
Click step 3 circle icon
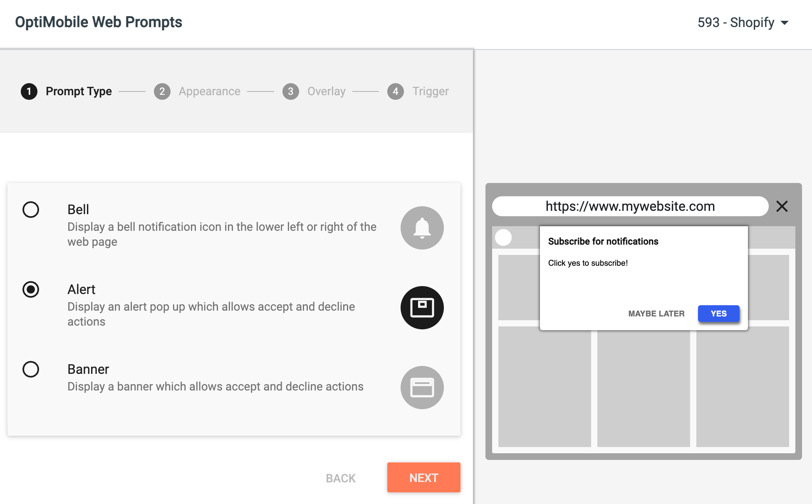click(x=291, y=91)
